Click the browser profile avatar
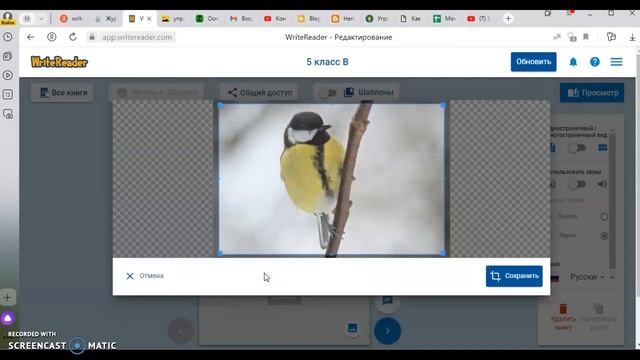This screenshot has width=640, height=360. click(8, 18)
